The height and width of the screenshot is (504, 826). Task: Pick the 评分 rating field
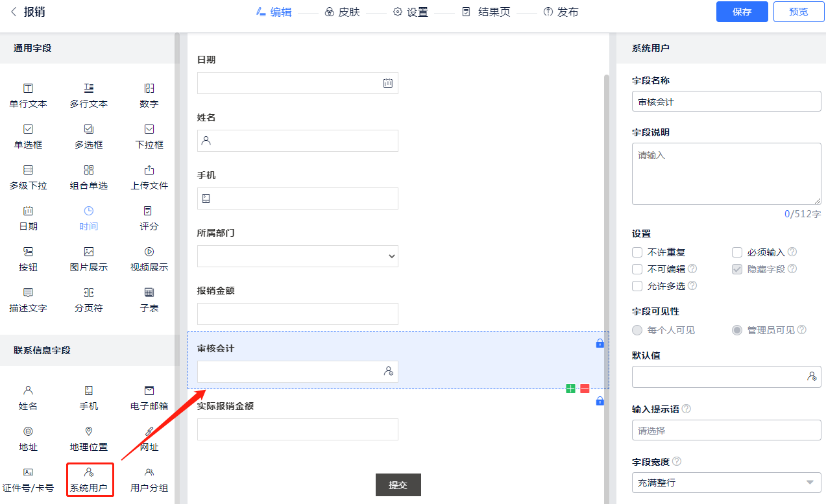[149, 217]
